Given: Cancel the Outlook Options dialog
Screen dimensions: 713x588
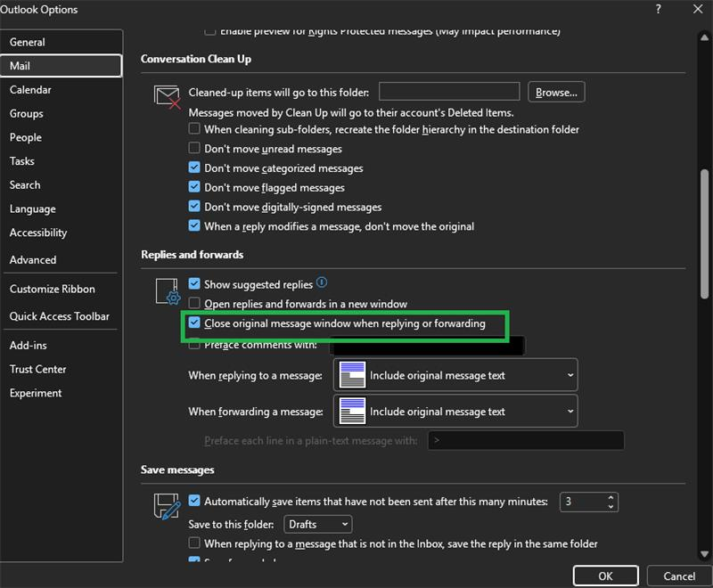Looking at the screenshot, I should (x=679, y=576).
